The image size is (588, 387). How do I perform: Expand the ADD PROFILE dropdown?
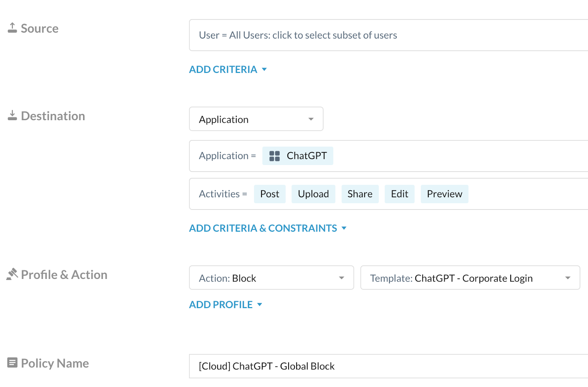coord(226,305)
